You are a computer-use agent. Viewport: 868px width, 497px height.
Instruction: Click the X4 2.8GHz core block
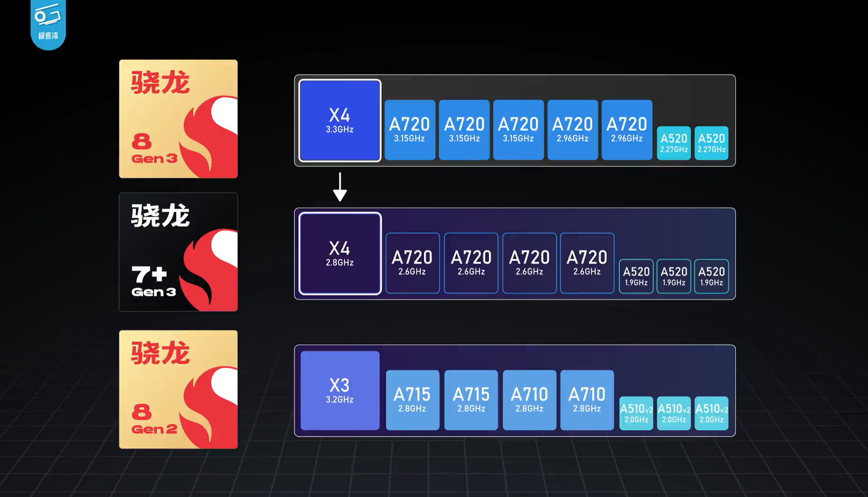[340, 253]
